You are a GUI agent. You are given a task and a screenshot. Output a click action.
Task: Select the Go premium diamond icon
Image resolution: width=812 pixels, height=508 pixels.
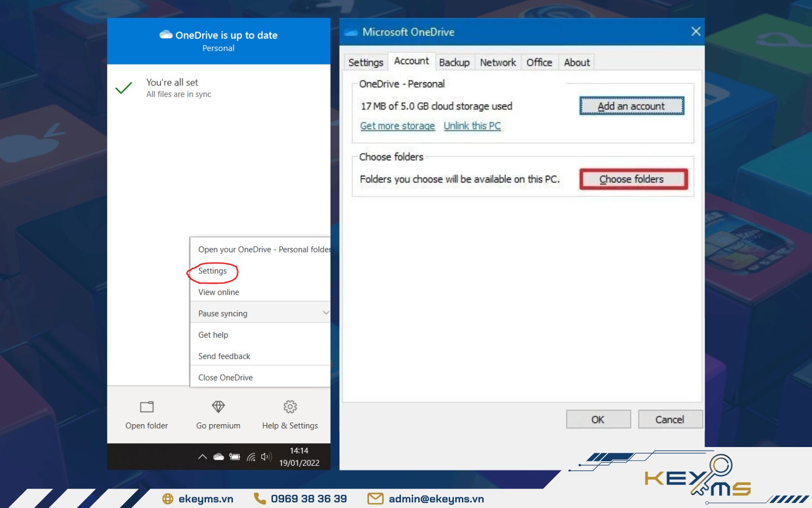tap(218, 407)
